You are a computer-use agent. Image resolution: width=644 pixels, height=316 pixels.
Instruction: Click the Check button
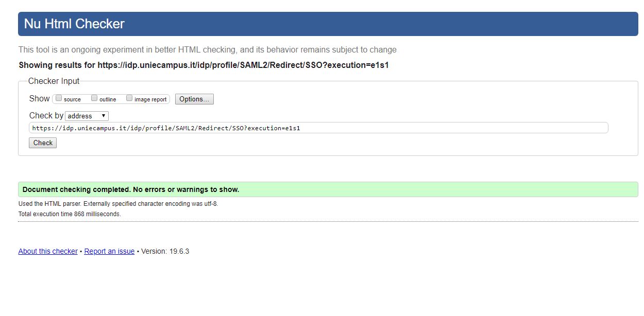43,143
